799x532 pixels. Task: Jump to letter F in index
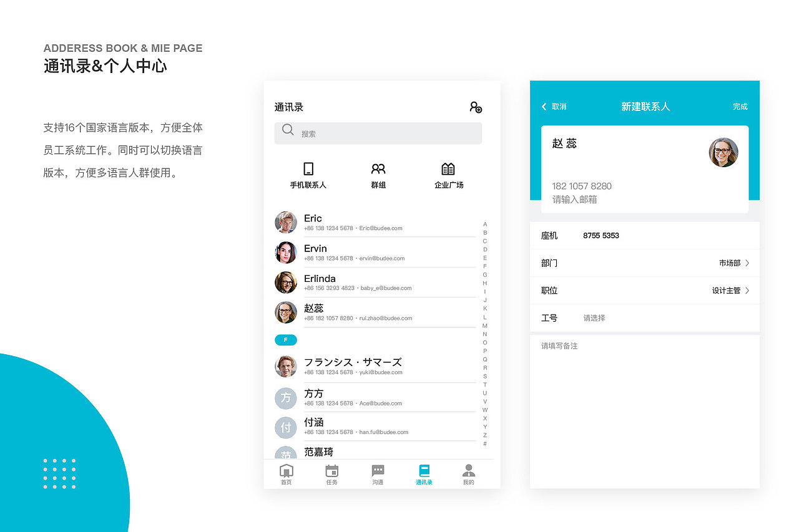click(485, 266)
